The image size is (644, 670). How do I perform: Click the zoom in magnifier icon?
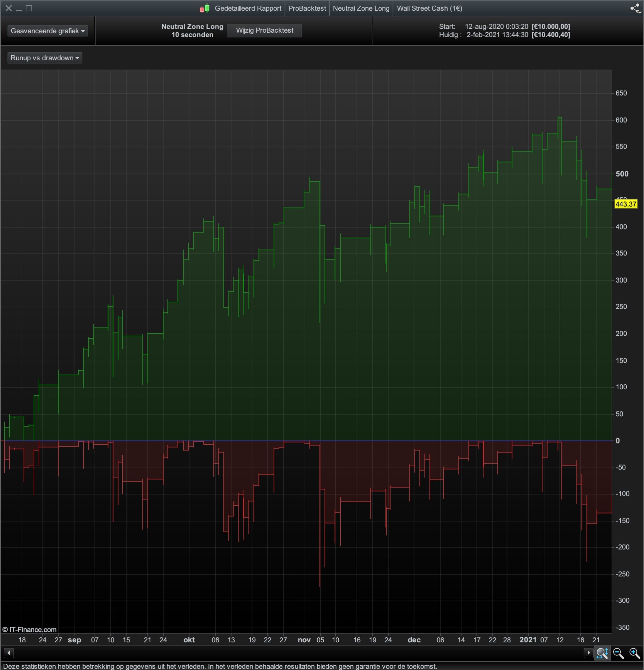click(x=635, y=653)
